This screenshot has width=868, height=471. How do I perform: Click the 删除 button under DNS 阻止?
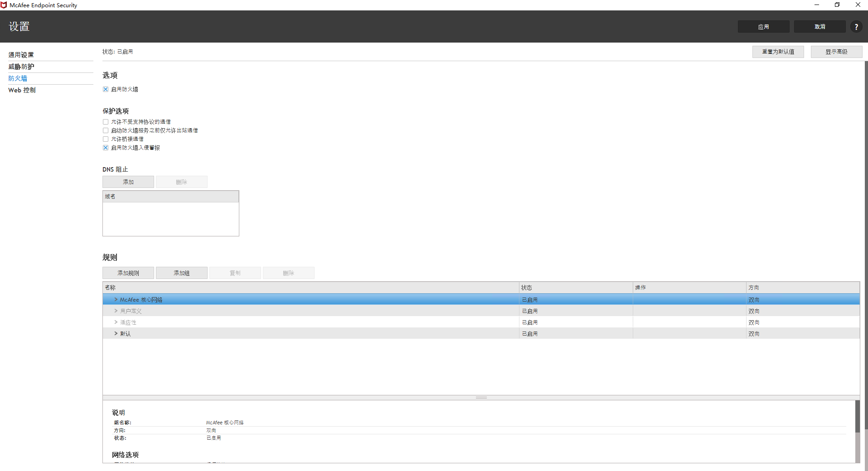click(x=182, y=182)
